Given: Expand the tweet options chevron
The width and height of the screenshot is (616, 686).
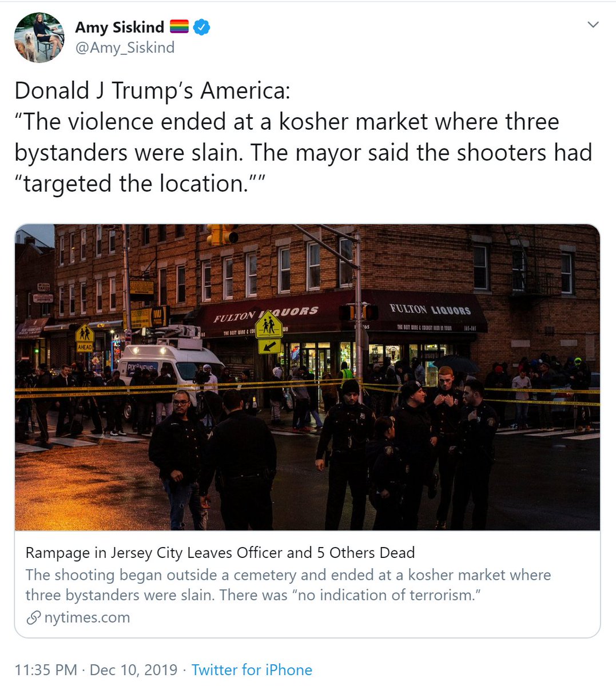Looking at the screenshot, I should point(593,25).
